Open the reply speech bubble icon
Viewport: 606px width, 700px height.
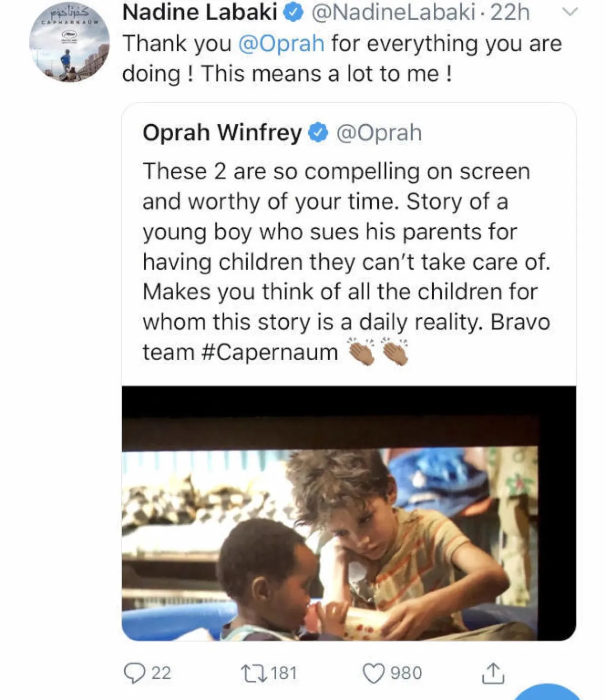click(134, 673)
